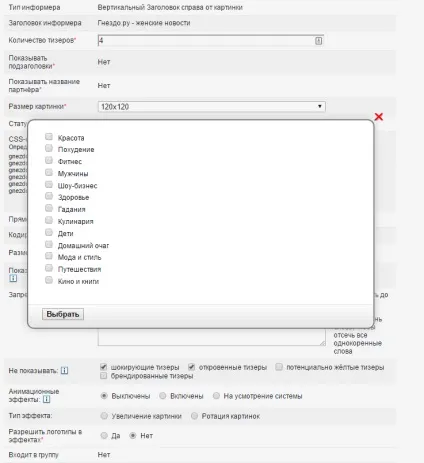This screenshot has height=463, width=424.
Task: Check the Кулинария category
Action: click(x=49, y=220)
